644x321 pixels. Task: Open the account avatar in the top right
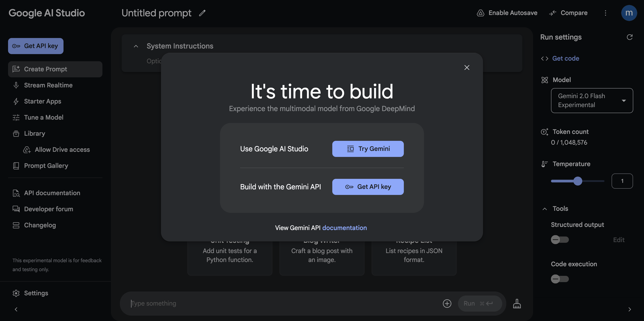(629, 13)
